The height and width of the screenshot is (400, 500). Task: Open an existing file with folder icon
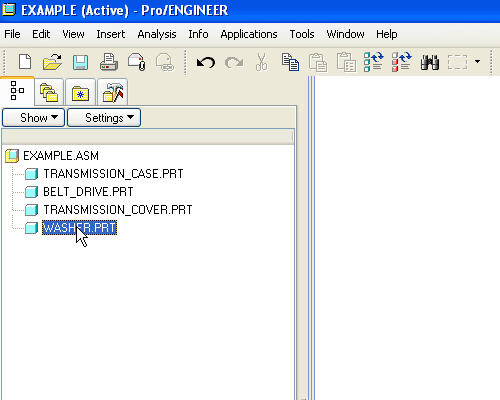(52, 62)
